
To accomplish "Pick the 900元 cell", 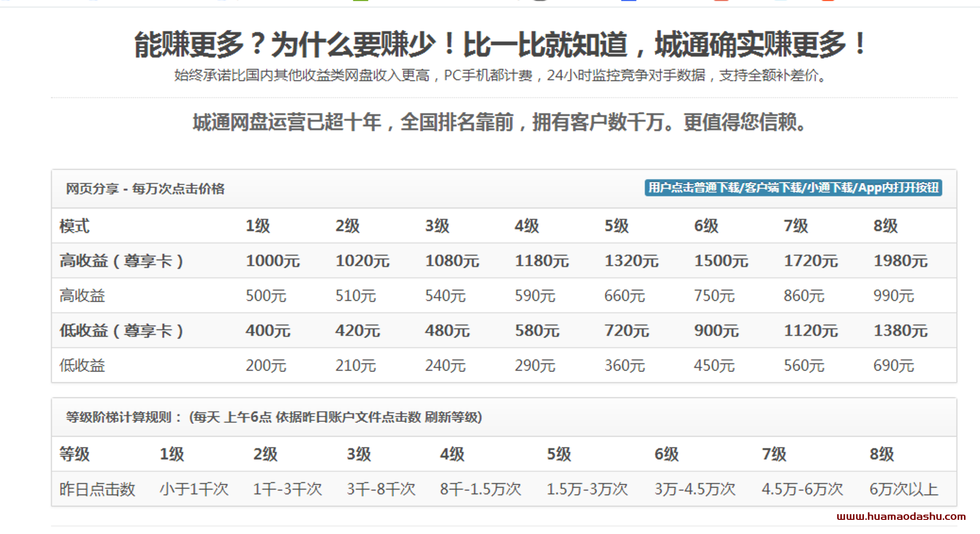I will coord(716,331).
